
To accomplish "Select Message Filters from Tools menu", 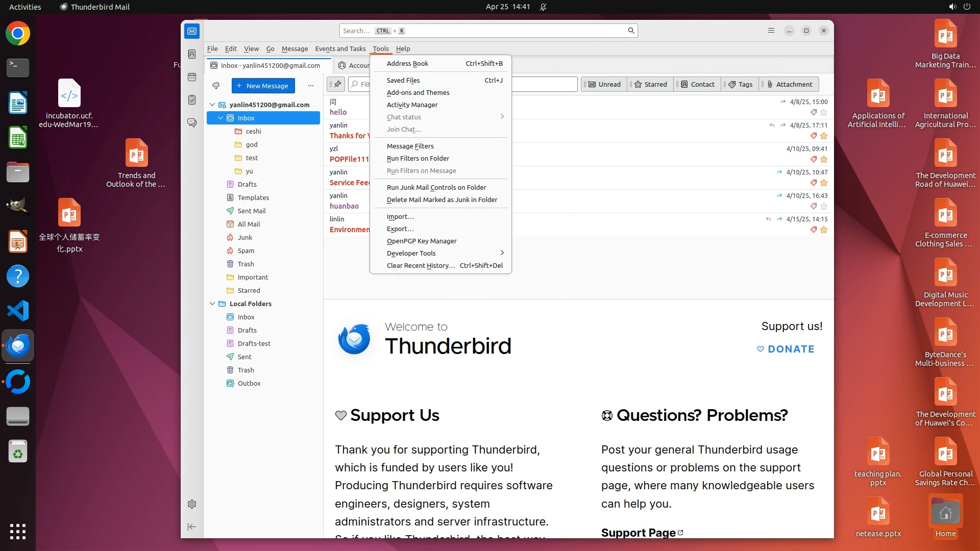I will coord(410,146).
